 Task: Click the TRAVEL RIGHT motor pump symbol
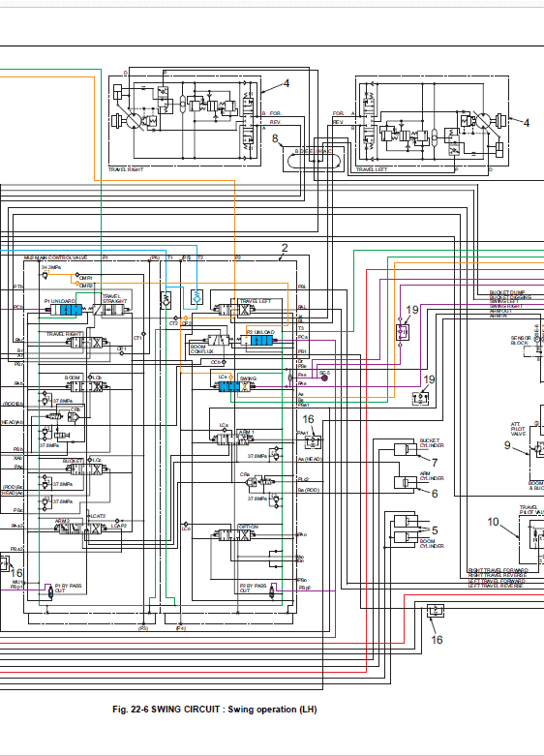[x=133, y=121]
